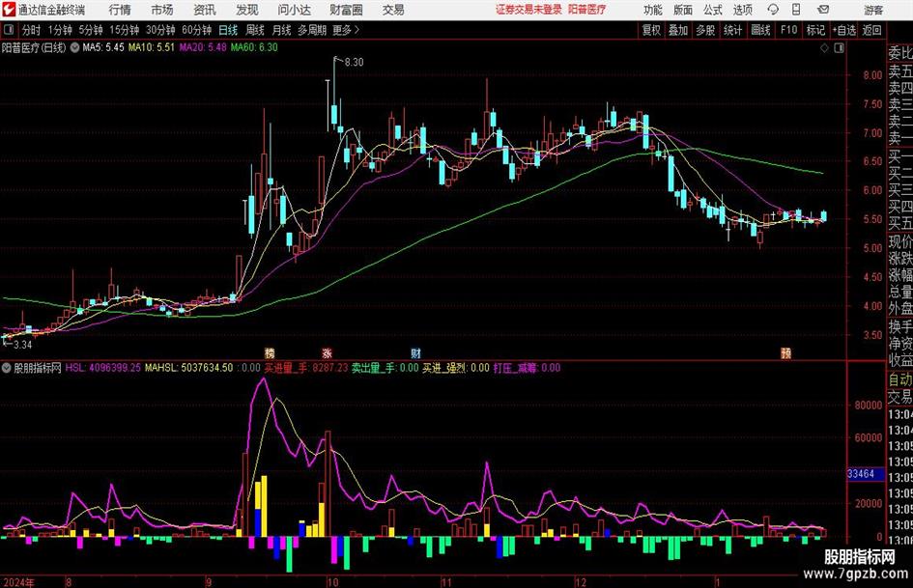Viewport: 913px width, 588px height.
Task: Click the MA10: 5.51 indicator value
Action: [152, 47]
